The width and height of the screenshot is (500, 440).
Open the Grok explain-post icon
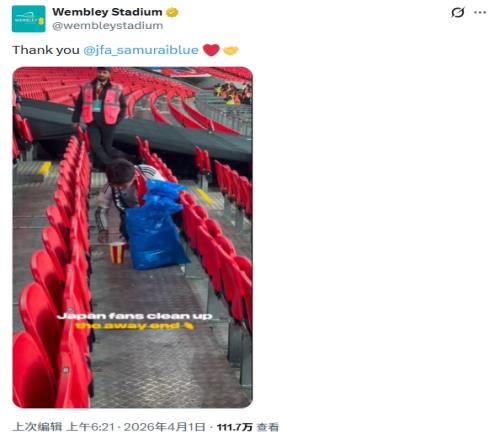458,13
